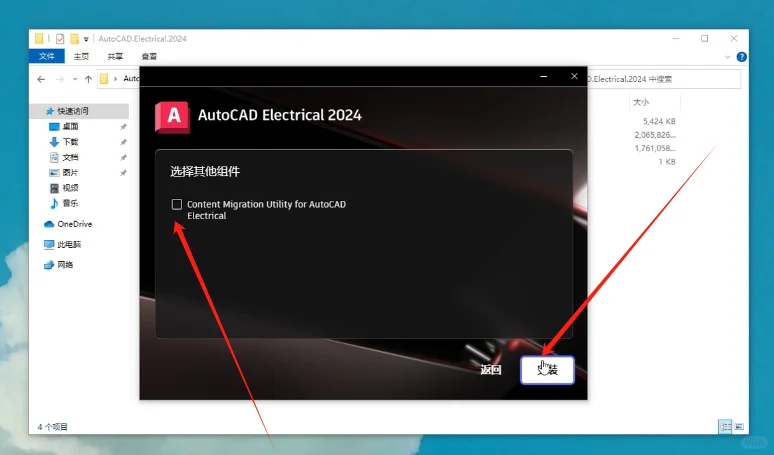Click the 音乐 music note icon
774x455 pixels.
click(54, 203)
